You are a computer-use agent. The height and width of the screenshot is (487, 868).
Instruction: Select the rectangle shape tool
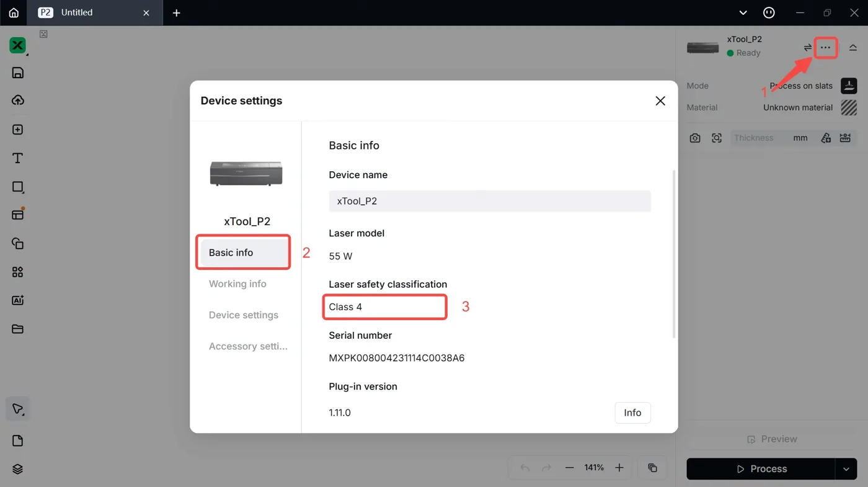[17, 187]
